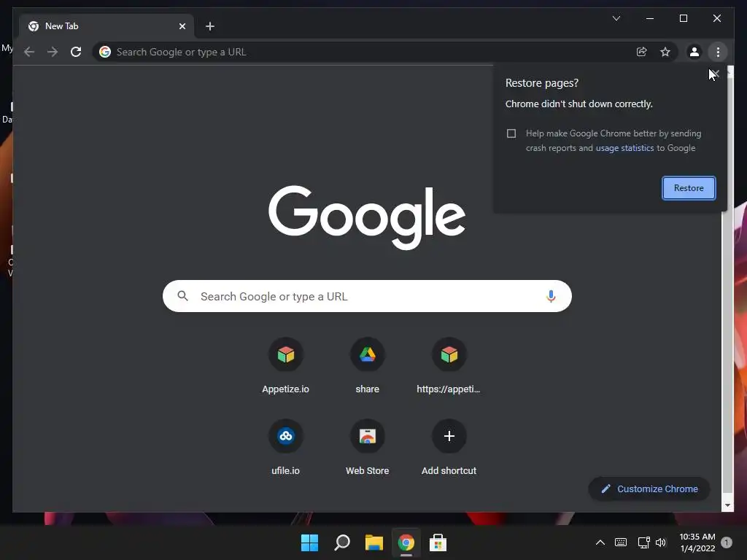This screenshot has width=747, height=560.
Task: Open the clock showing 10:35 AM
Action: [697, 542]
